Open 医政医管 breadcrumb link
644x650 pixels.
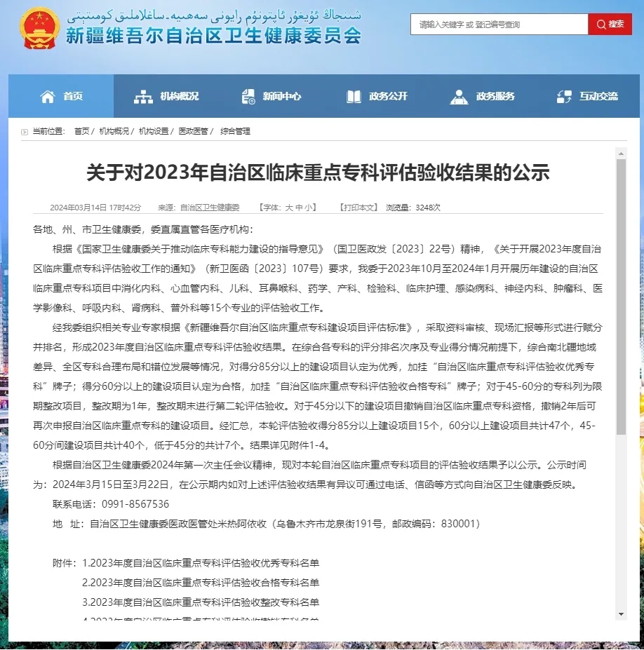click(x=192, y=131)
